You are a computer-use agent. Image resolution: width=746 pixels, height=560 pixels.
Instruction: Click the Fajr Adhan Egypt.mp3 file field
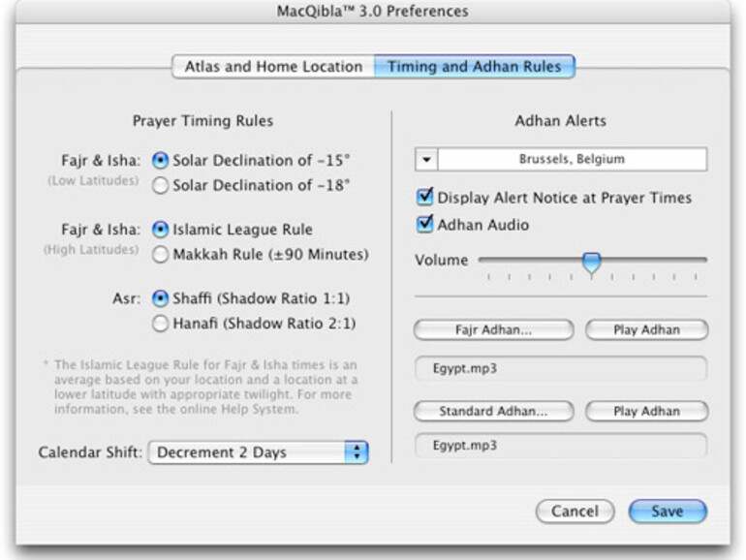(x=561, y=369)
